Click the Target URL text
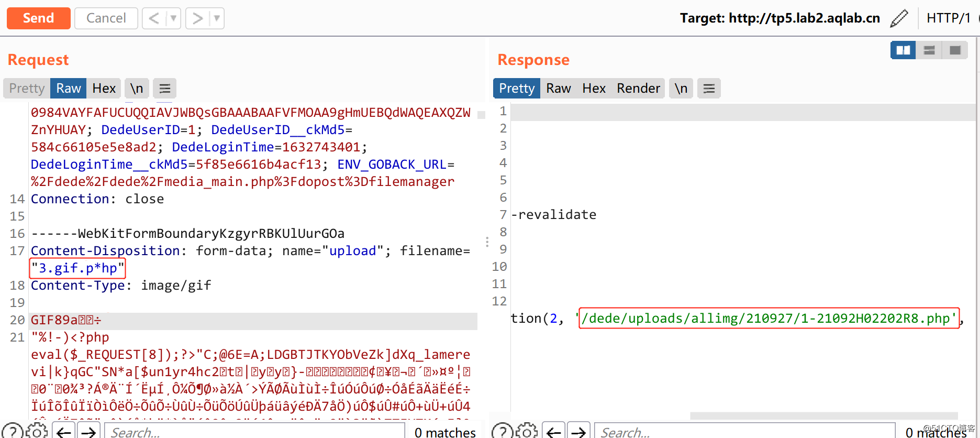The height and width of the screenshot is (438, 980). pos(780,18)
